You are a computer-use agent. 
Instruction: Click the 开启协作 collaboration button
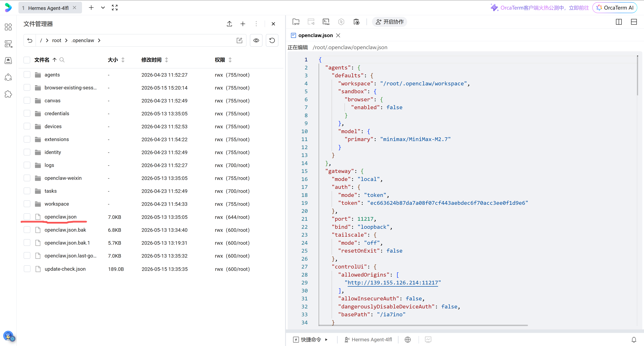[389, 22]
